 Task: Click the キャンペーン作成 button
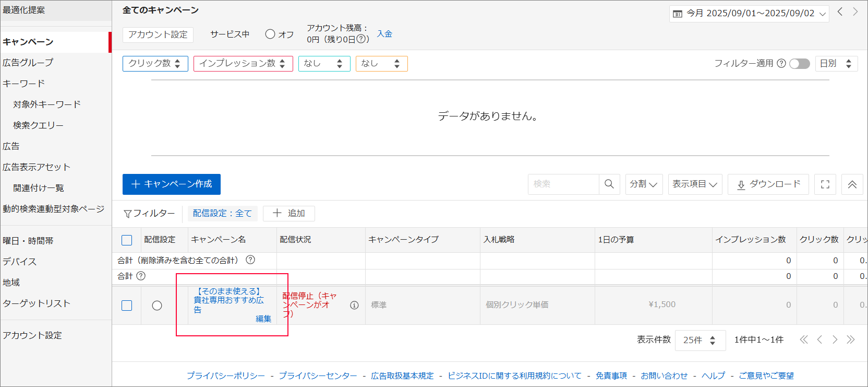172,184
